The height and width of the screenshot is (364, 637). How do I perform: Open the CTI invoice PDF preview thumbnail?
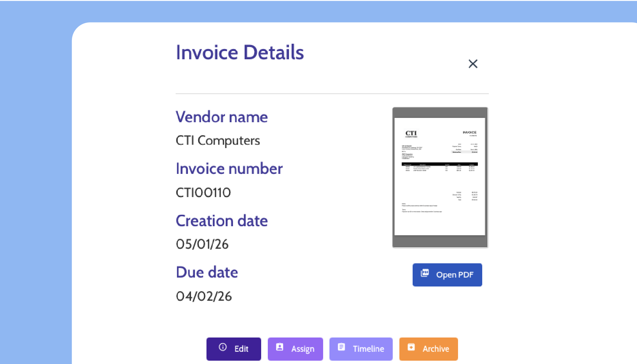pos(440,177)
